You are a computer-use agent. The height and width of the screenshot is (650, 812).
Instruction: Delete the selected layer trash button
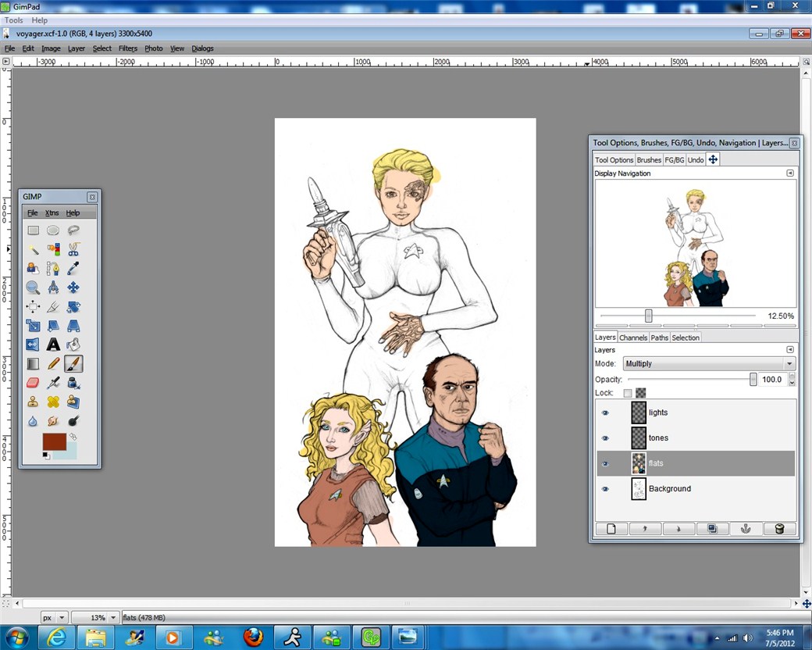click(x=779, y=529)
